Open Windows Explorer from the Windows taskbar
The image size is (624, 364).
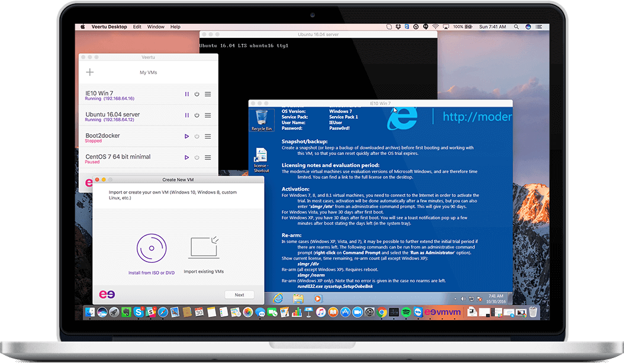click(298, 298)
